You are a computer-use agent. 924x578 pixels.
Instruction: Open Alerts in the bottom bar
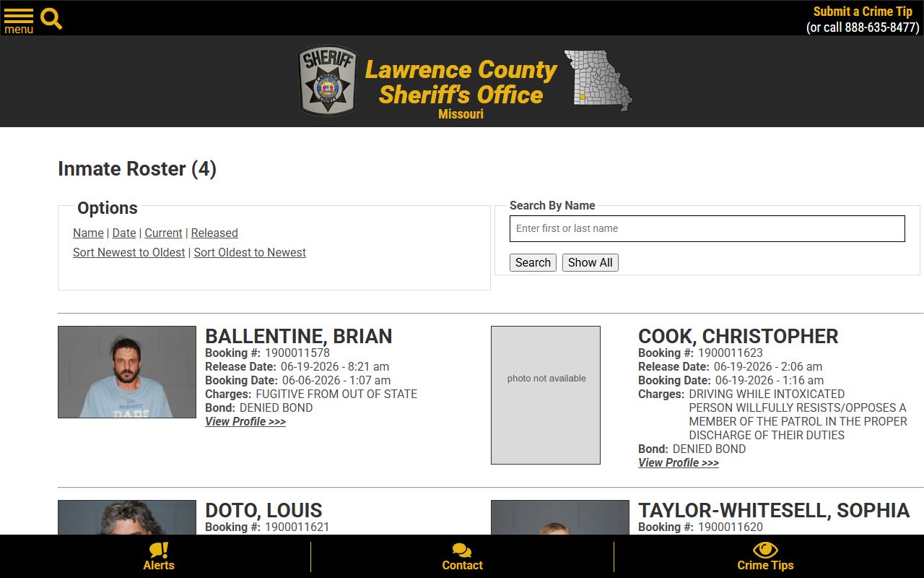(x=159, y=557)
